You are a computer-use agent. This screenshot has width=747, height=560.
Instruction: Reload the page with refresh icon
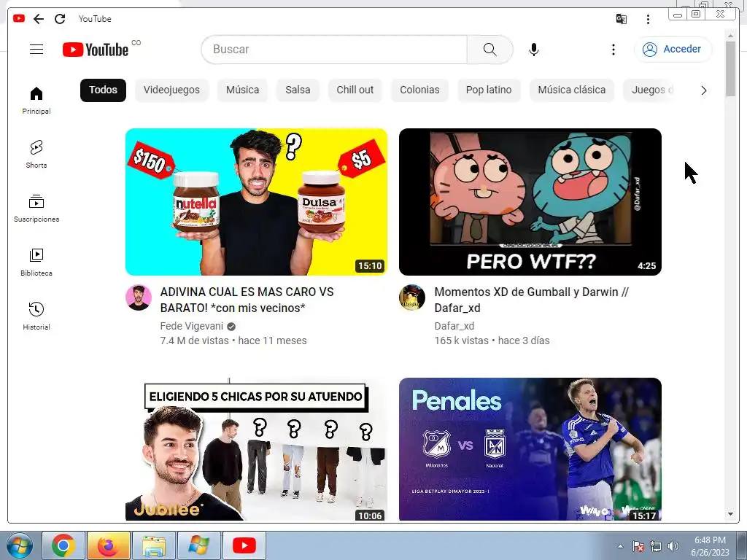point(60,18)
